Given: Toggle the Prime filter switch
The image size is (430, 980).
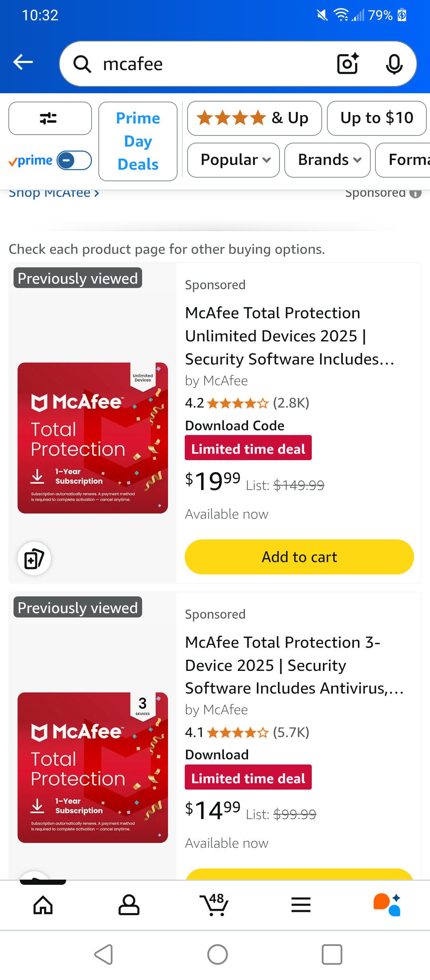Looking at the screenshot, I should (x=74, y=161).
